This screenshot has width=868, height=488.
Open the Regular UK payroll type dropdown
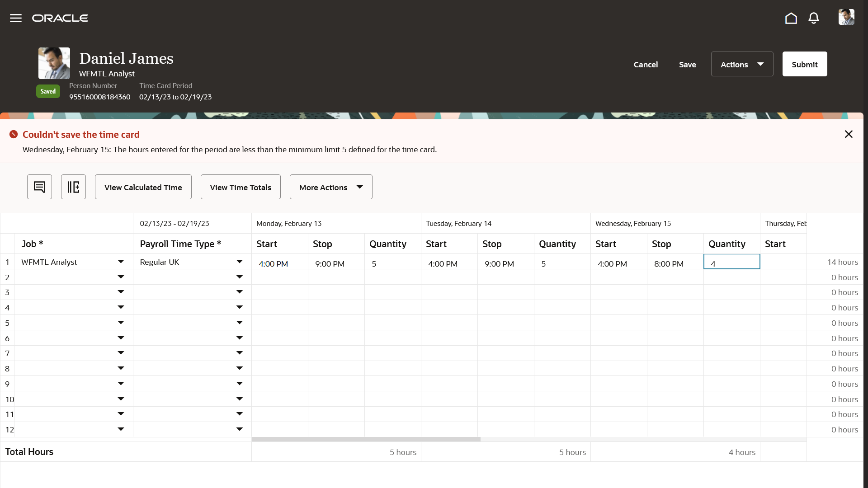pos(240,261)
